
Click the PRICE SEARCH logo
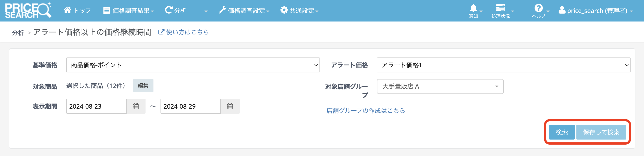28,11
